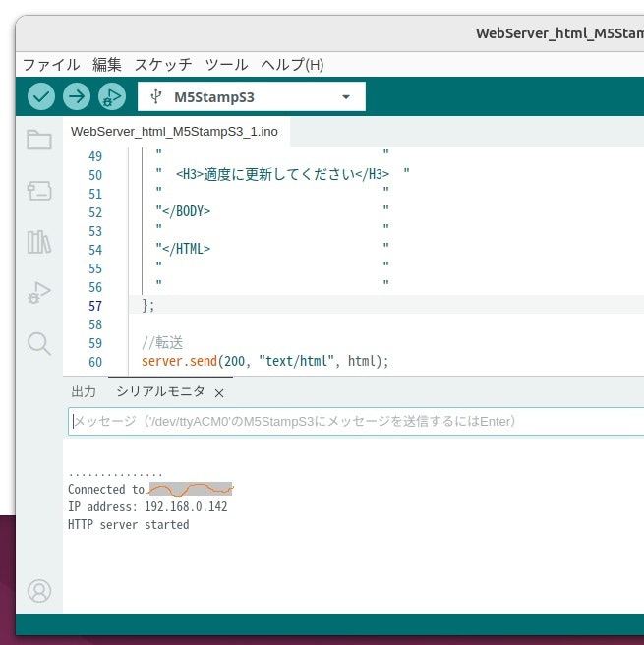Open the Debug panel in sidebar
Image resolution: width=644 pixels, height=645 pixels.
pyautogui.click(x=39, y=292)
